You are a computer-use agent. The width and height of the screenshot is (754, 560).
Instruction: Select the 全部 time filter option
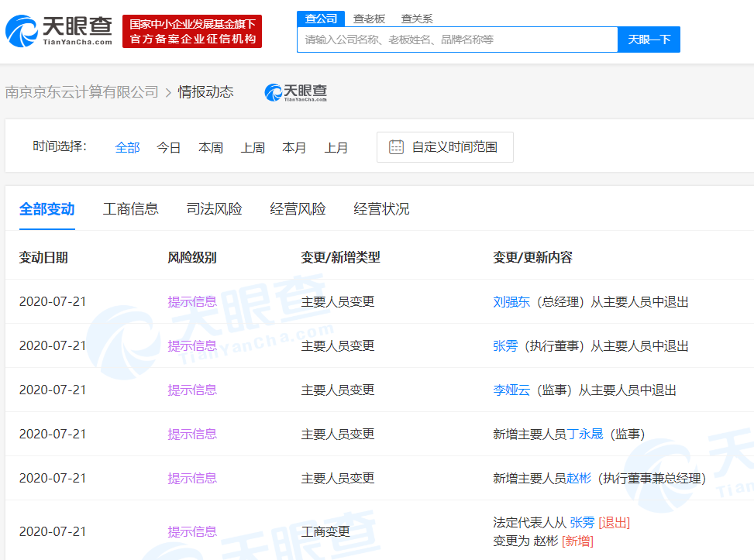point(127,147)
